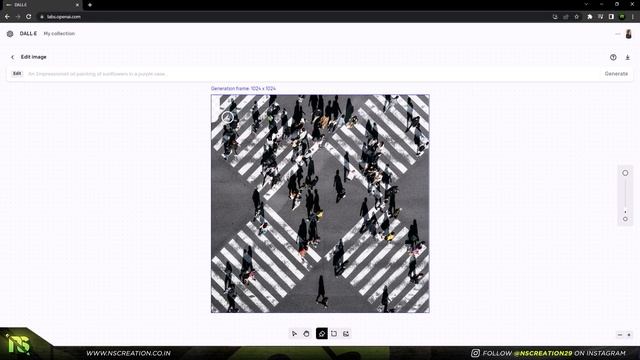The width and height of the screenshot is (640, 360).
Task: Open the user profile avatar
Action: [629, 34]
